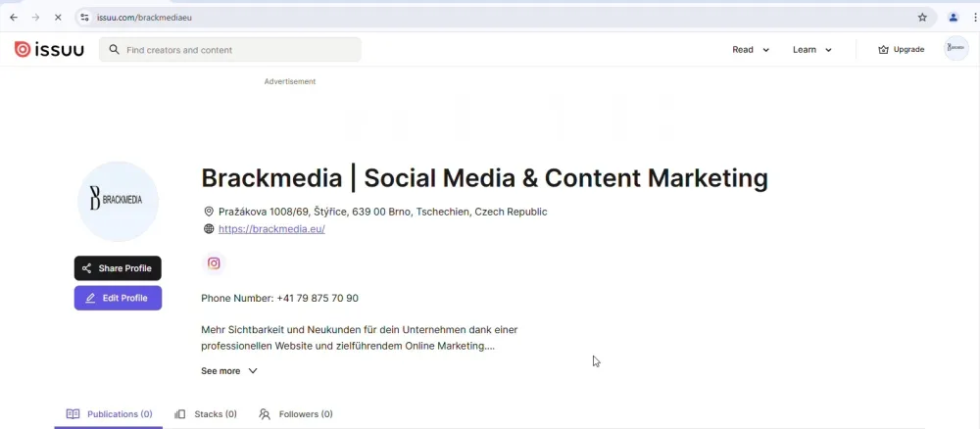Bookmark this page with star icon
This screenshot has width=980, height=429.
click(x=922, y=18)
